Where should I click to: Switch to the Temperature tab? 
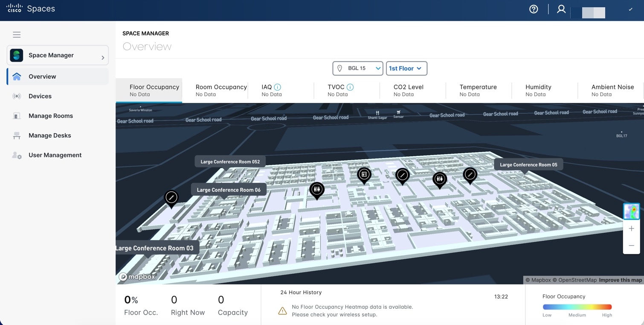coord(479,90)
